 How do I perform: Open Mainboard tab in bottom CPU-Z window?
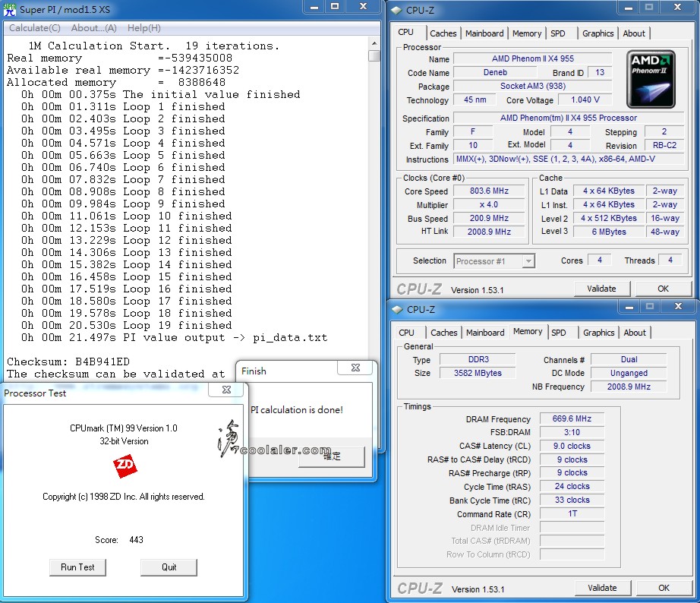click(485, 333)
